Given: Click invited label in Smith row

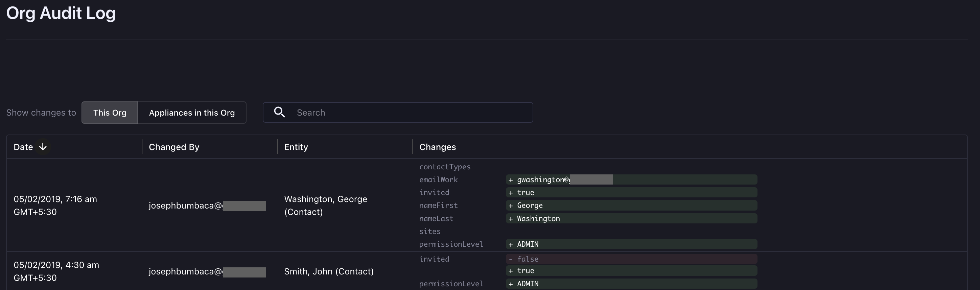Looking at the screenshot, I should (x=434, y=259).
